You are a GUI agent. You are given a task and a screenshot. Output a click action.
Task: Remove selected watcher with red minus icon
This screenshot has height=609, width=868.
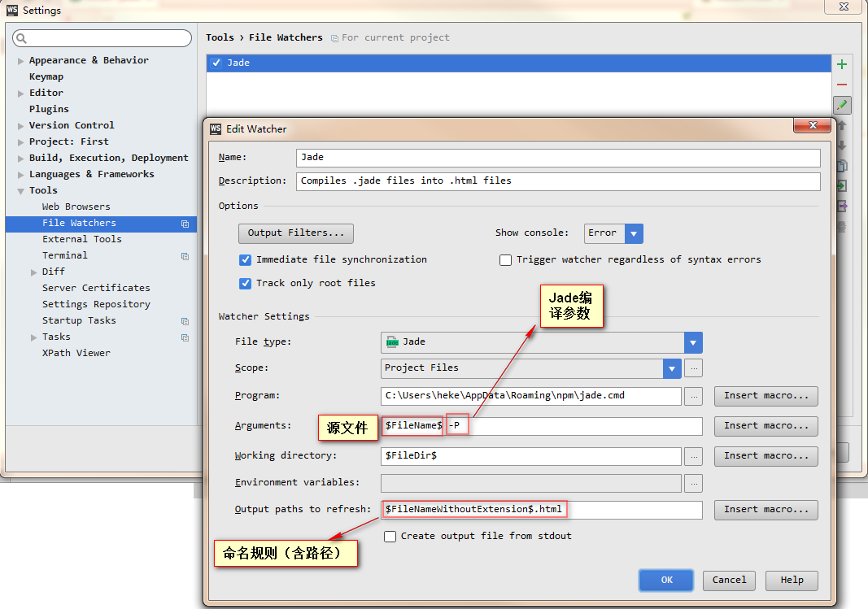point(841,85)
